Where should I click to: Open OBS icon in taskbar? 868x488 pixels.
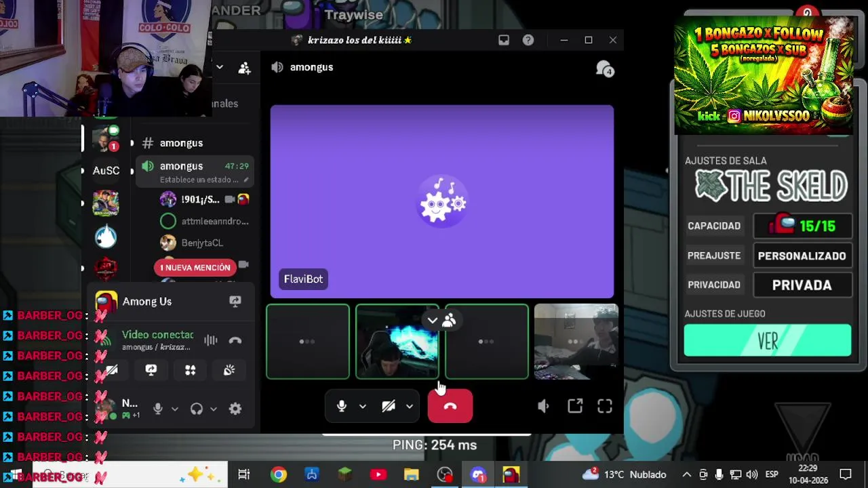[x=445, y=474]
